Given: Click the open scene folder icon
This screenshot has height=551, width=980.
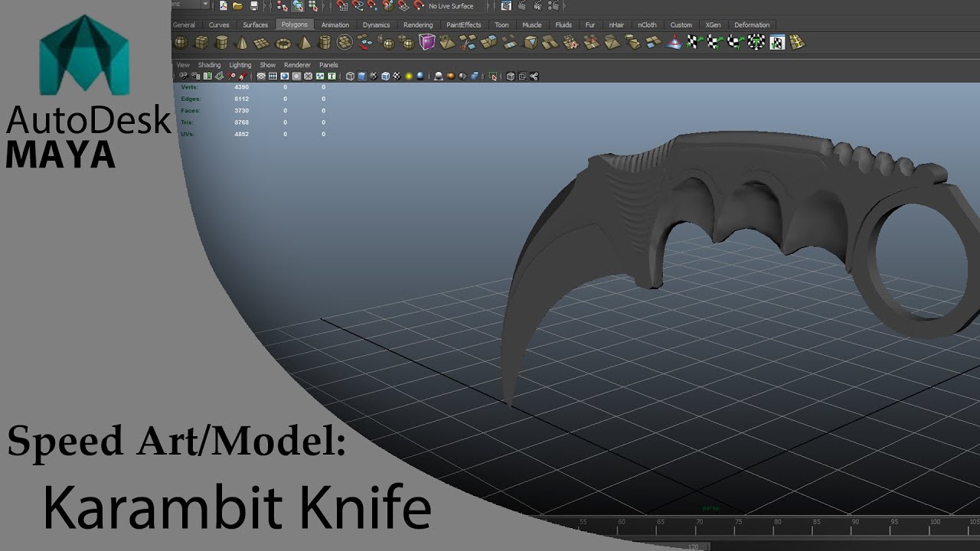Looking at the screenshot, I should coord(237,5).
